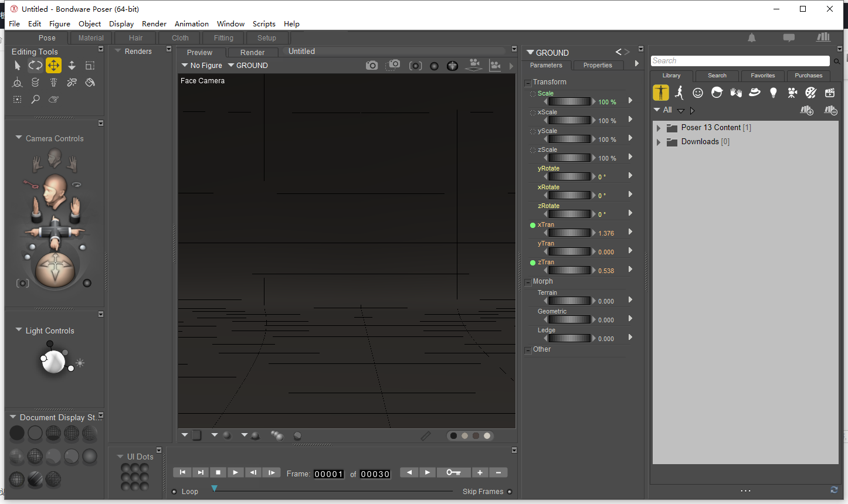This screenshot has width=848, height=504.
Task: Pick the magnifier tool in Editing Tools
Action: (35, 100)
